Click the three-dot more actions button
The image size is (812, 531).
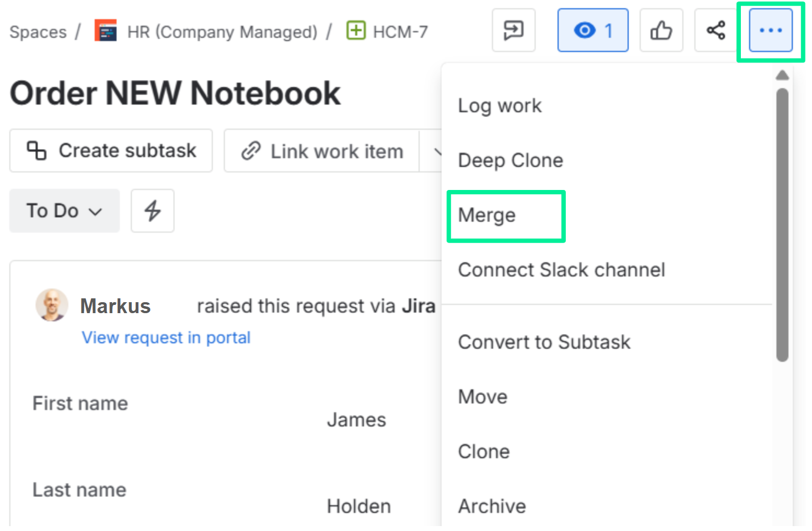[770, 30]
